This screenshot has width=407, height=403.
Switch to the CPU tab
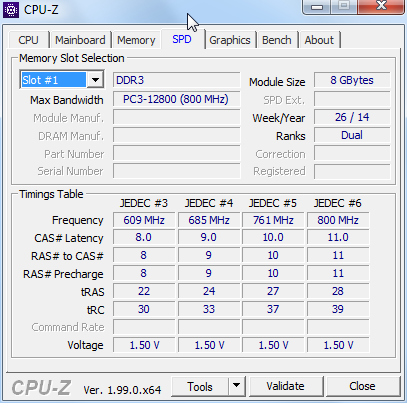(x=29, y=40)
